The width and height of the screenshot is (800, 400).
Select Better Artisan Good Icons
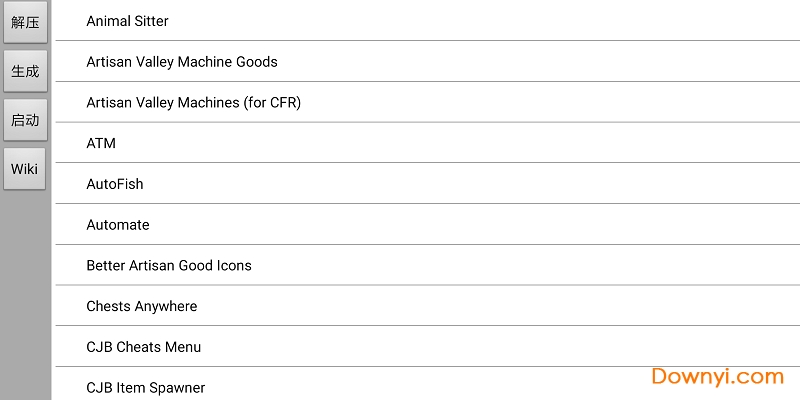coord(169,266)
